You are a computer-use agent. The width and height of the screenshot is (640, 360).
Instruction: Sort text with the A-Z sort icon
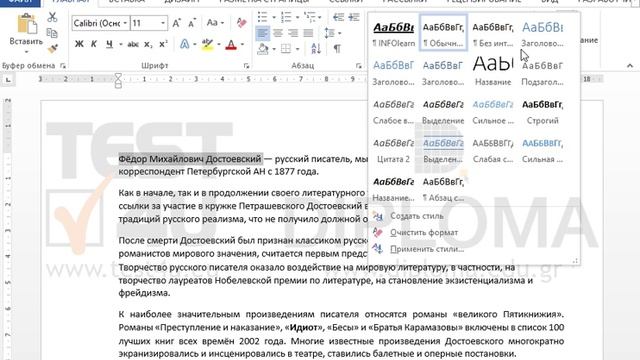click(316, 49)
